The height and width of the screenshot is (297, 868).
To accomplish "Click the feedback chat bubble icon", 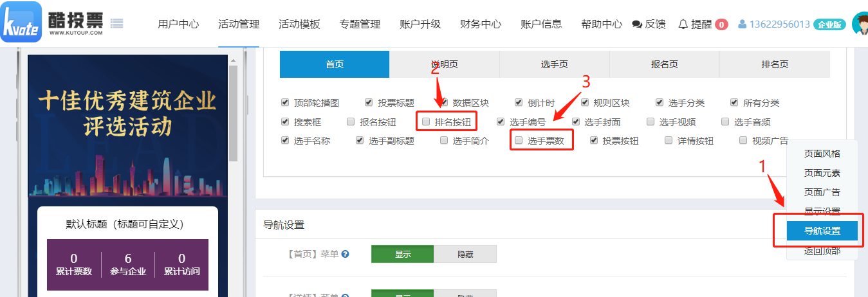I will (637, 24).
